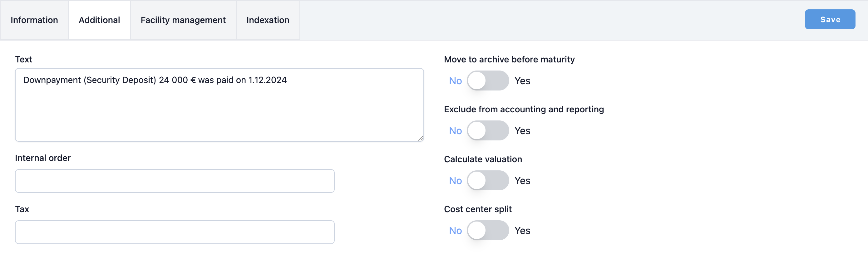Click No label for Move to archive

coord(455,81)
